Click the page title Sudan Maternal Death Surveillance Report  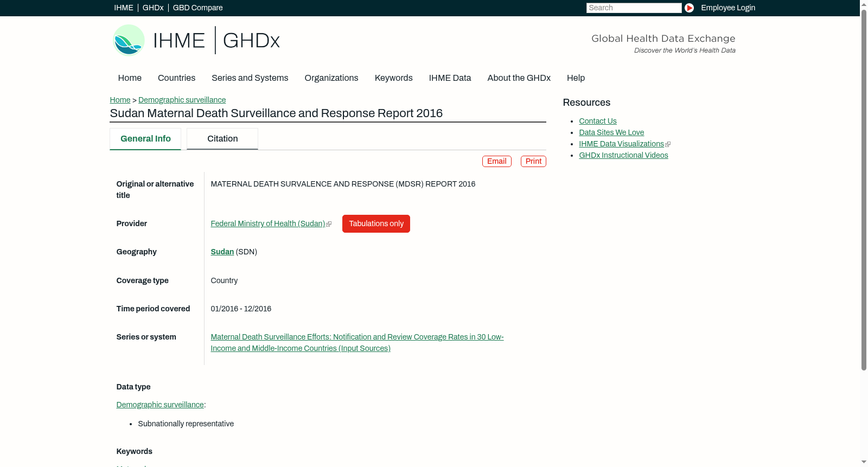point(276,113)
